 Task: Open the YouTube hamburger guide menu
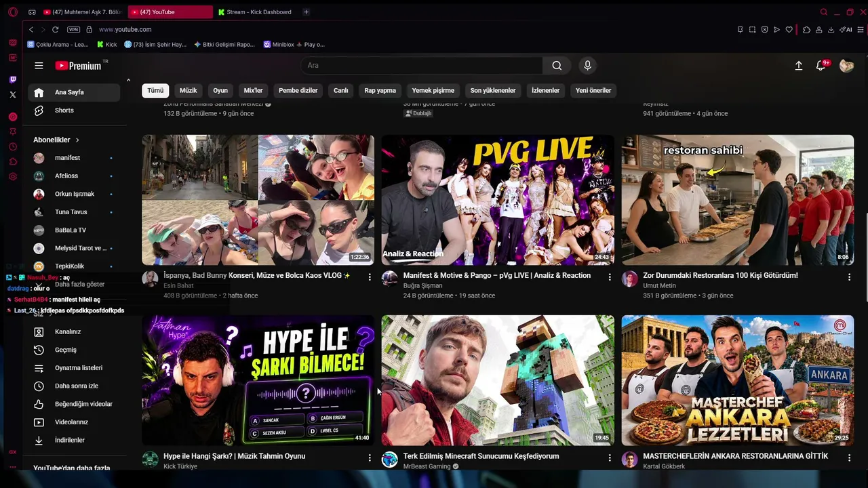tap(39, 66)
